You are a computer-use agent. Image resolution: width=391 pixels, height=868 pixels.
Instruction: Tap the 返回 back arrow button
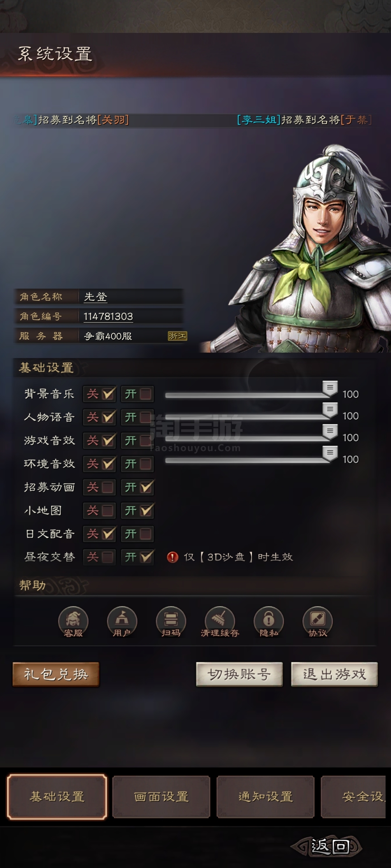327,846
